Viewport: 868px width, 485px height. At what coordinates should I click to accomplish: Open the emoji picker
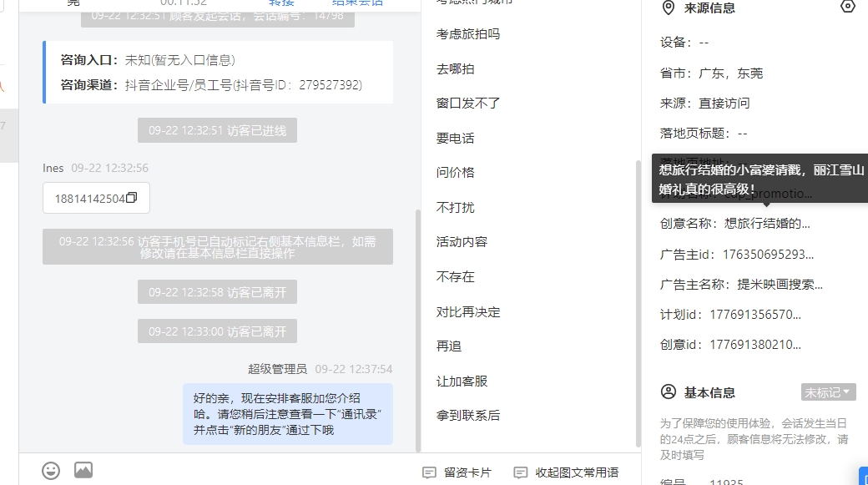51,471
